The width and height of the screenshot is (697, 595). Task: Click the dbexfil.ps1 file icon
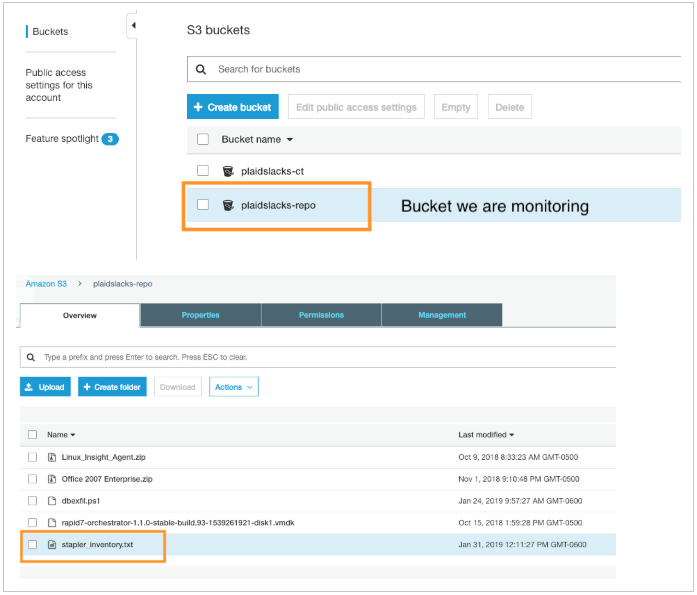click(x=51, y=501)
